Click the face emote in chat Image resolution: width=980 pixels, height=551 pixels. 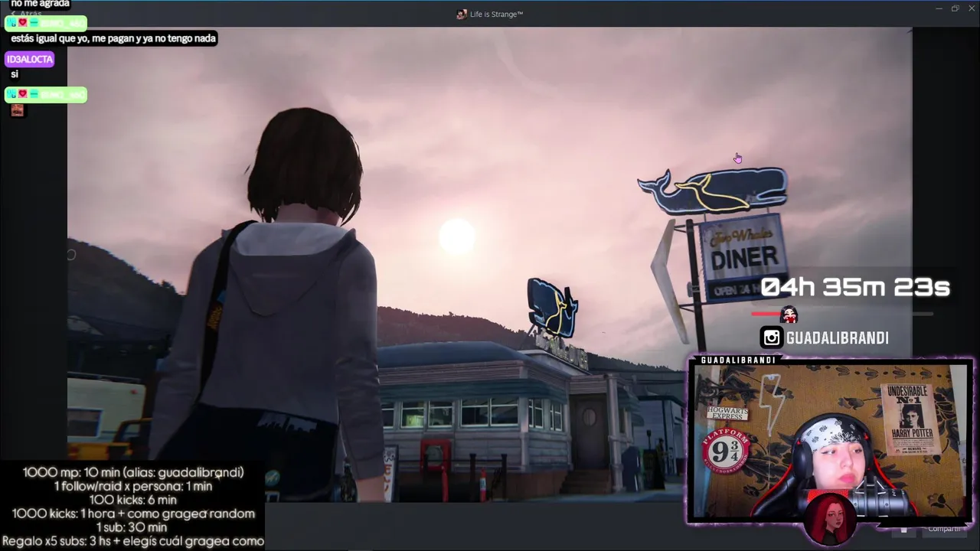[x=17, y=110]
